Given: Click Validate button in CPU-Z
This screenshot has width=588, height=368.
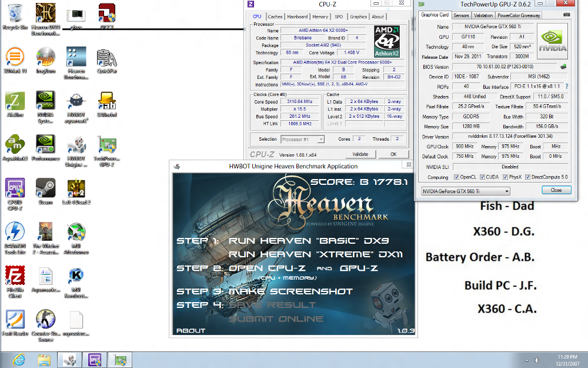Looking at the screenshot, I should pos(360,154).
